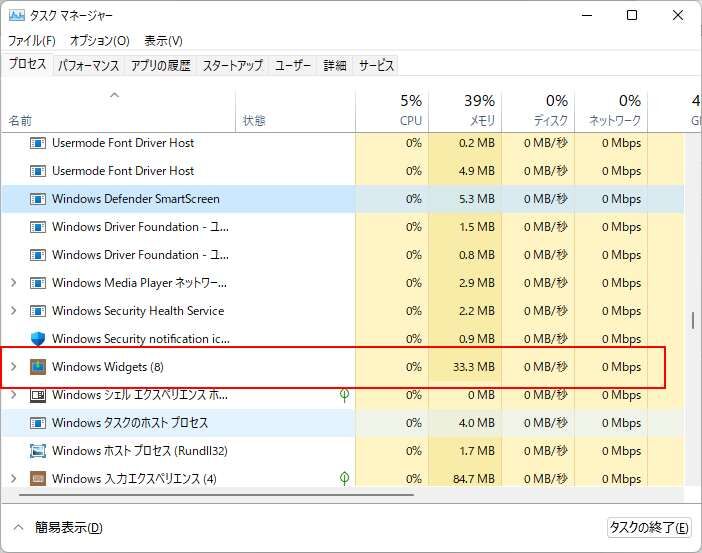Expand the Windows Media Player process group

pyautogui.click(x=13, y=283)
